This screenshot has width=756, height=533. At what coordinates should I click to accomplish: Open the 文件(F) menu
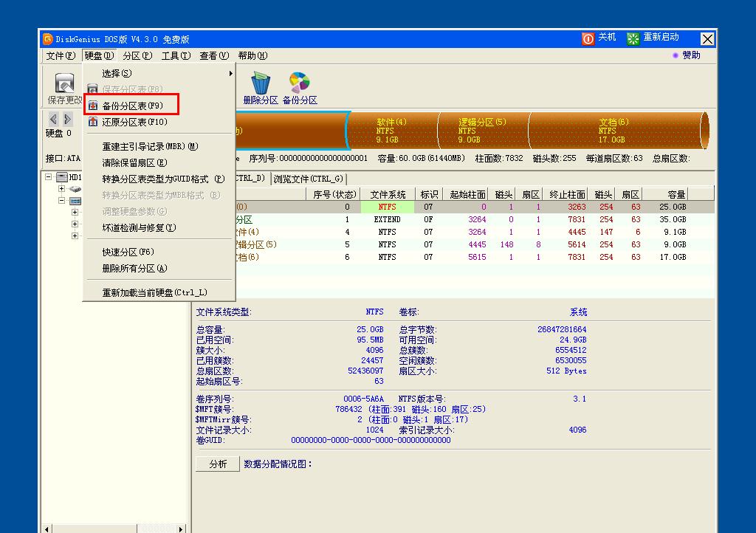(x=61, y=56)
